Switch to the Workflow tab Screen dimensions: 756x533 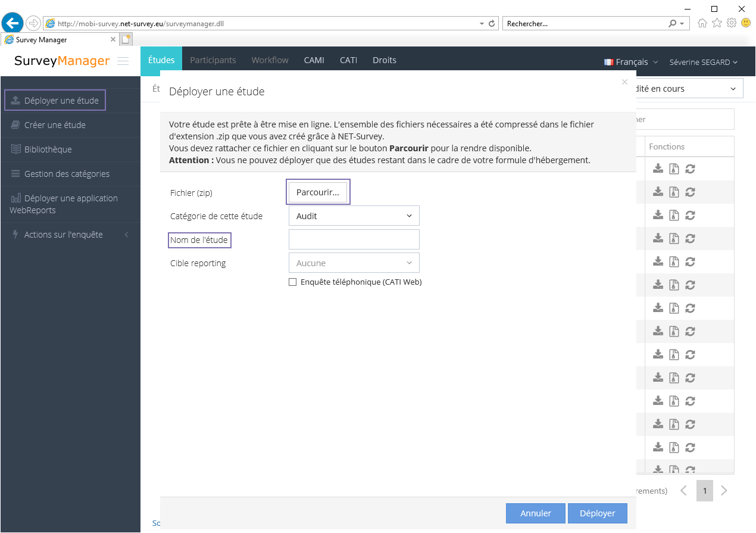[x=270, y=60]
